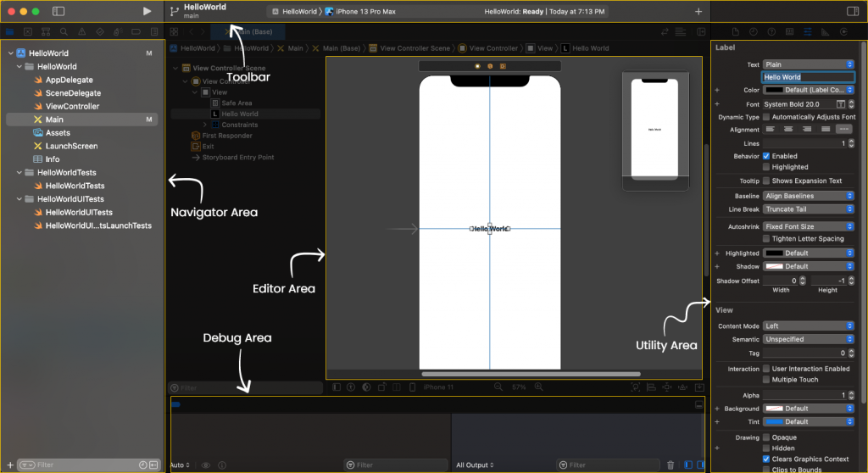Zoom out the storyboard canvas
The width and height of the screenshot is (868, 473).
pos(498,387)
